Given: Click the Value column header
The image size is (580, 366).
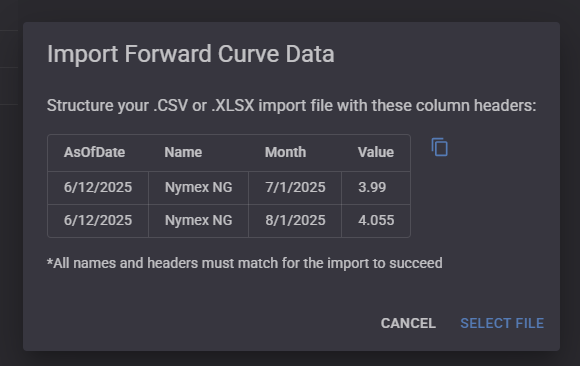Looking at the screenshot, I should coord(375,152).
